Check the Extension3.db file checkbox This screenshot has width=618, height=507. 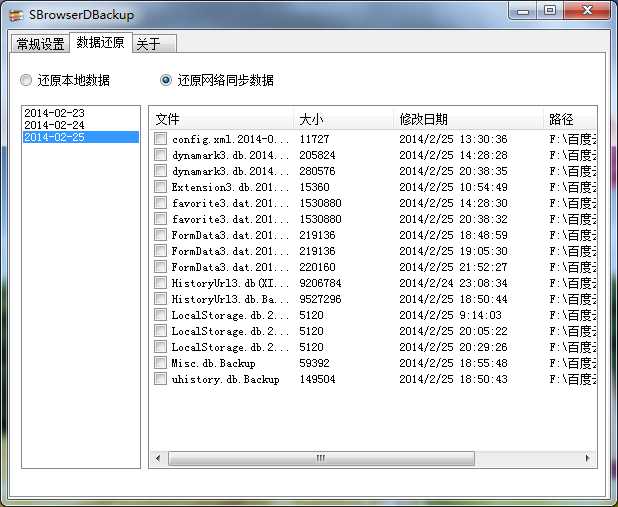(160, 186)
